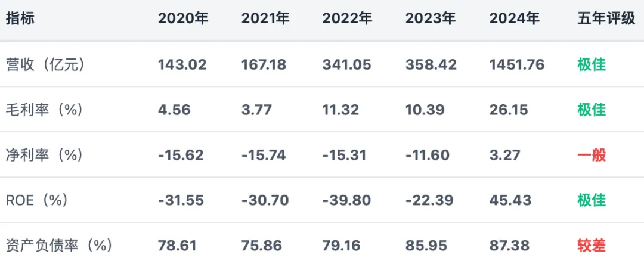This screenshot has width=644, height=267.
Task: Click the 2024年 column header
Action: (x=515, y=19)
